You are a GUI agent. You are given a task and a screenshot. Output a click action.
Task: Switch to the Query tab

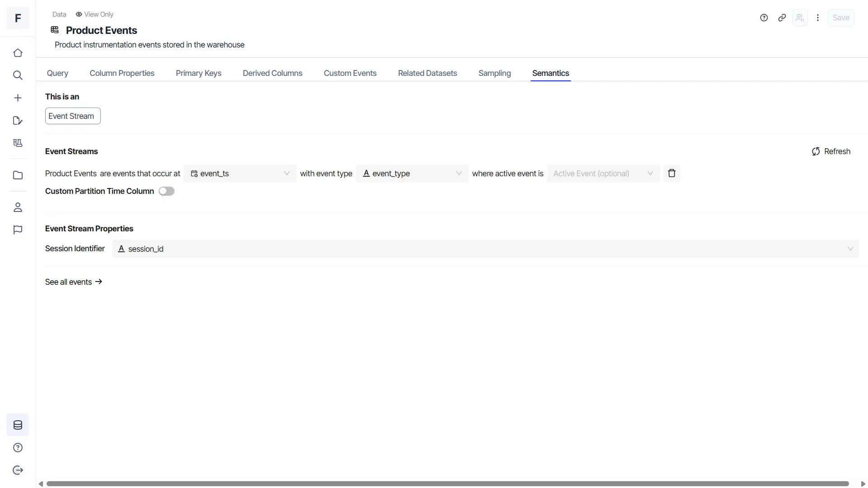[x=57, y=73]
